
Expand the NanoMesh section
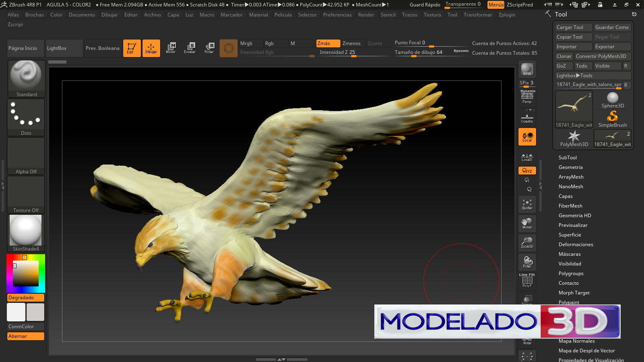coord(571,187)
